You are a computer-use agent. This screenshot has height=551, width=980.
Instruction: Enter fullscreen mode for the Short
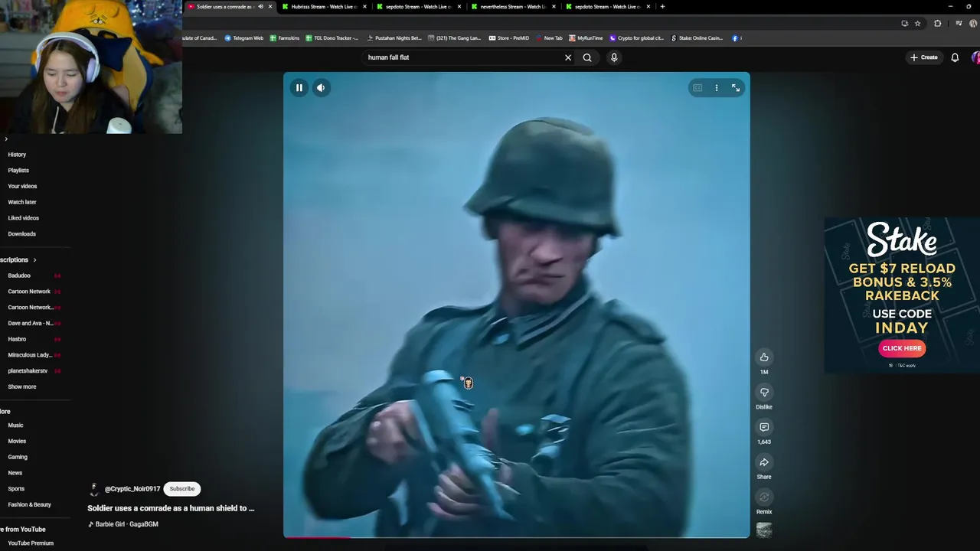[736, 88]
